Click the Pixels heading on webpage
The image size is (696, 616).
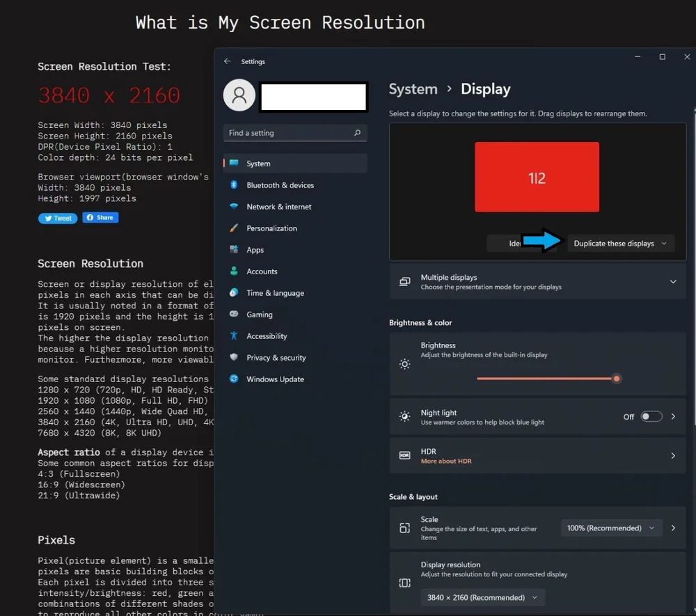click(x=56, y=540)
